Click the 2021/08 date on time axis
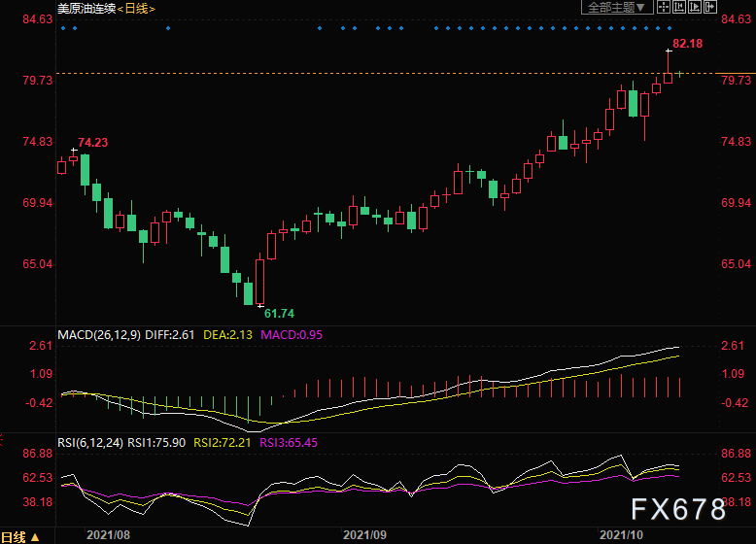756x544 pixels. [x=108, y=535]
